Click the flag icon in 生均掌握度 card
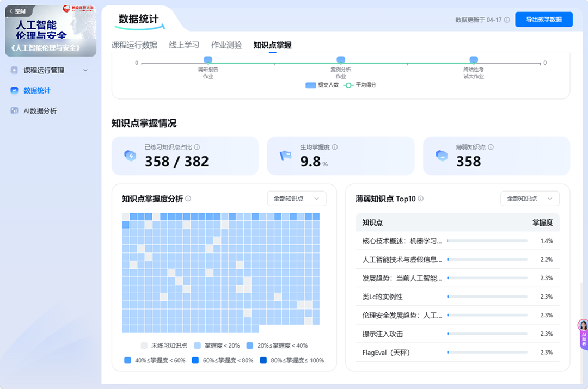Screen dimensions: 588x389 click(286, 156)
